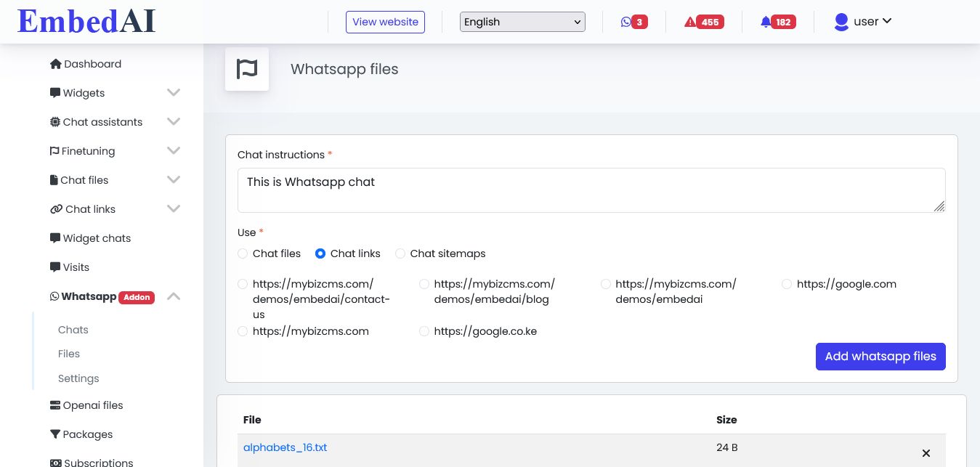Viewport: 980px width, 467px height.
Task: Select the Chat sitemaps radio option
Action: 400,253
